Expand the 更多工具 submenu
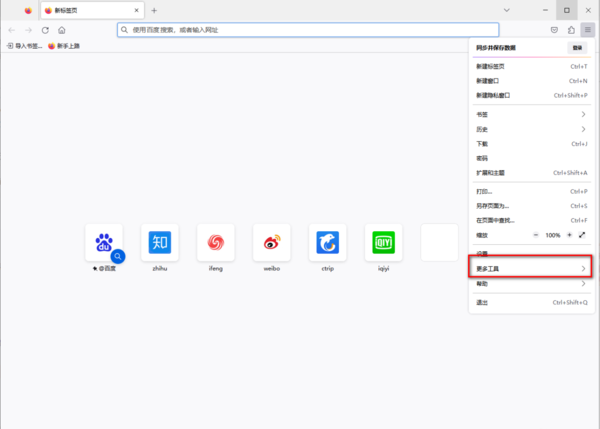The width and height of the screenshot is (600, 429). click(x=530, y=269)
